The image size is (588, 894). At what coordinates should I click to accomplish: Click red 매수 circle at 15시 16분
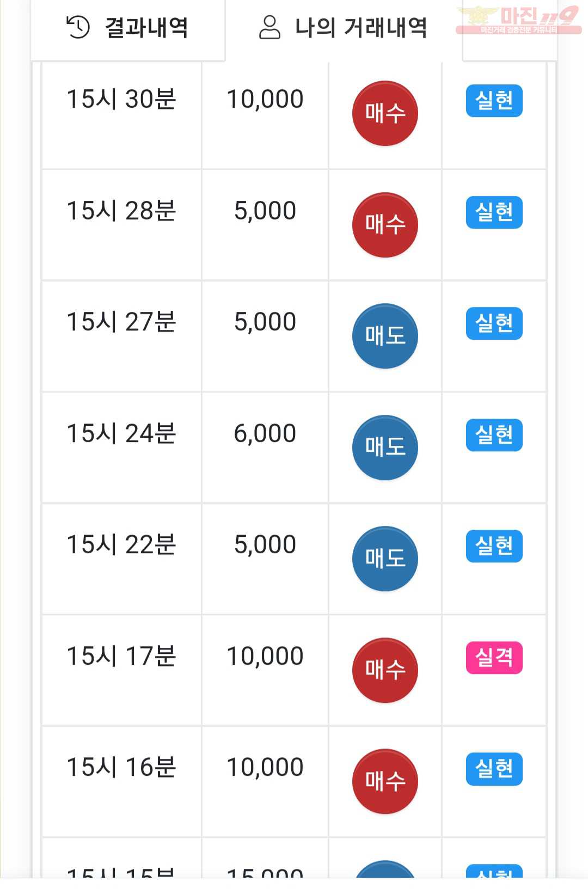385,781
